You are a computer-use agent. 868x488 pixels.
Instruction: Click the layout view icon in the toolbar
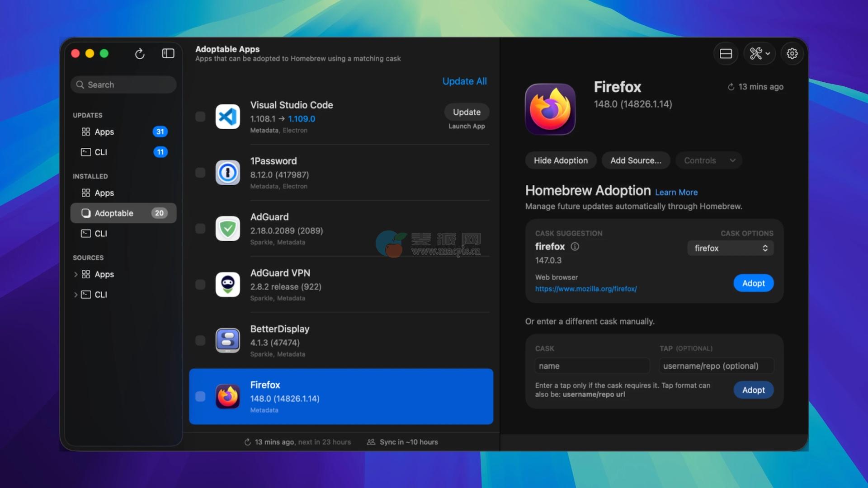(x=726, y=54)
